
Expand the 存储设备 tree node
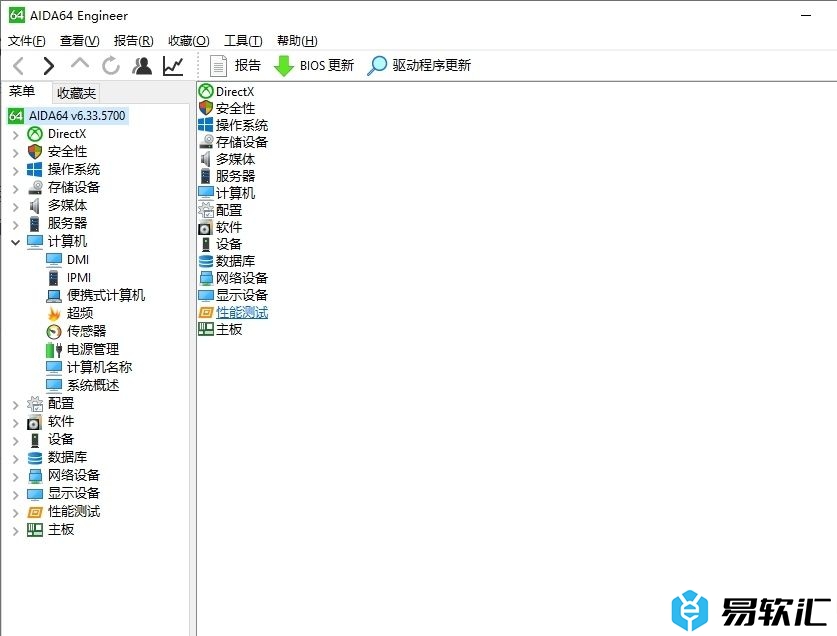(x=15, y=189)
